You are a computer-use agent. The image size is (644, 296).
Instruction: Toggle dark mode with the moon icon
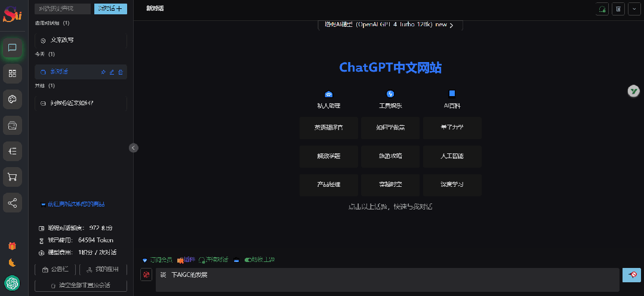tap(13, 263)
